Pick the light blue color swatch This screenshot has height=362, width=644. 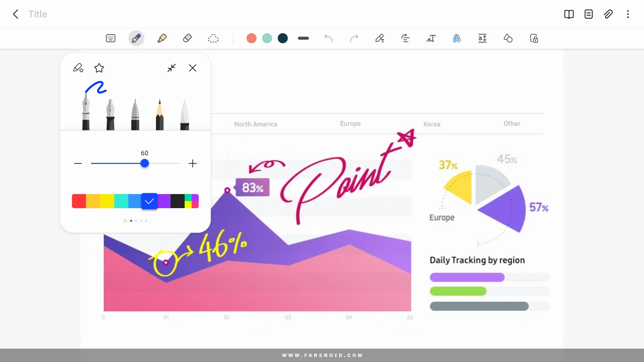coord(135,201)
